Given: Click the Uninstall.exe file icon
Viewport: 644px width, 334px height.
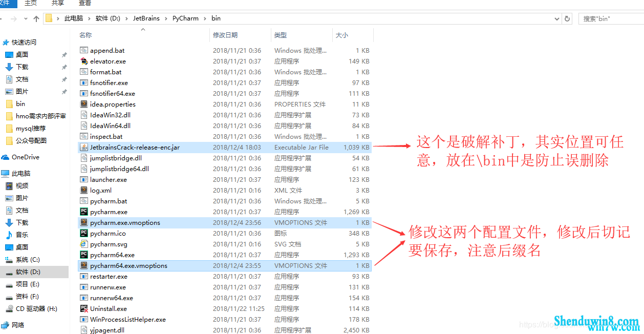Looking at the screenshot, I should click(x=84, y=308).
